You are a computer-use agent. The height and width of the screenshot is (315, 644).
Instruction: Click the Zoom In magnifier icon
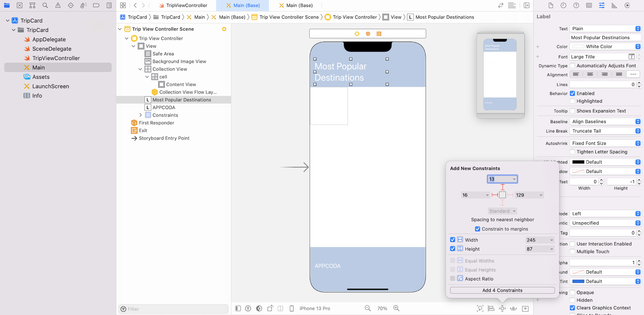pos(396,308)
